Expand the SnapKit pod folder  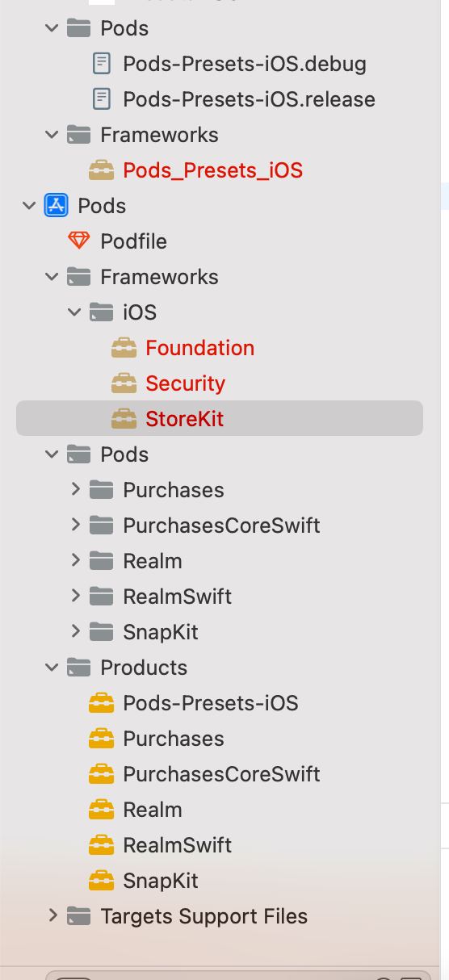[x=75, y=631]
